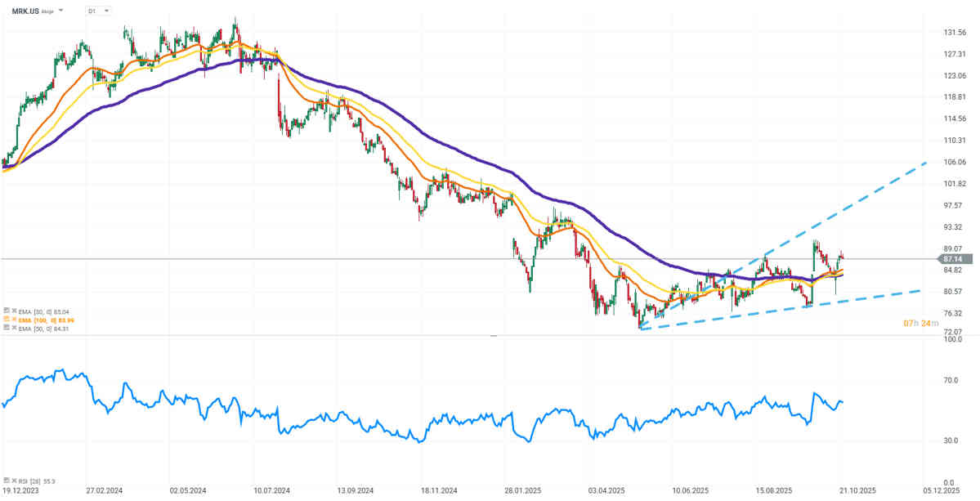Open the D1 timeframe dropdown
This screenshot has height=501, width=980.
click(x=99, y=11)
